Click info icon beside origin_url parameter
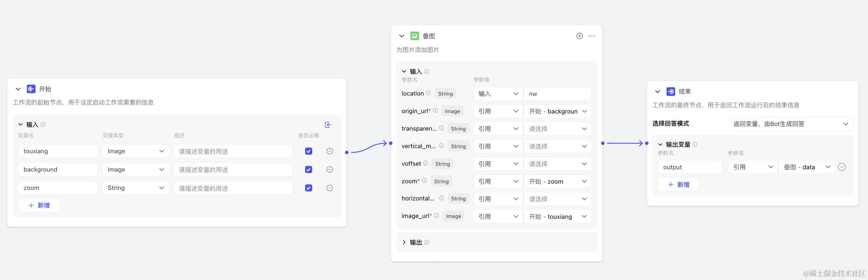Image resolution: width=868 pixels, height=280 pixels. [435, 110]
